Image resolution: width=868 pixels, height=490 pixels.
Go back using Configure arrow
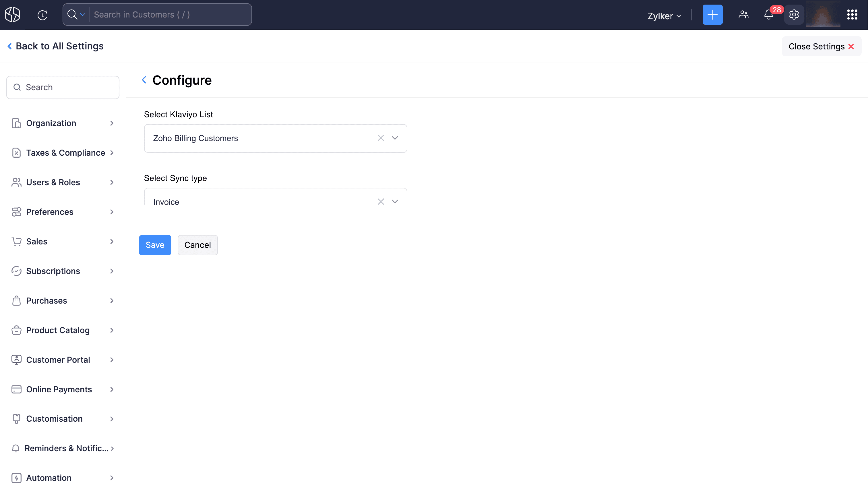(x=144, y=80)
